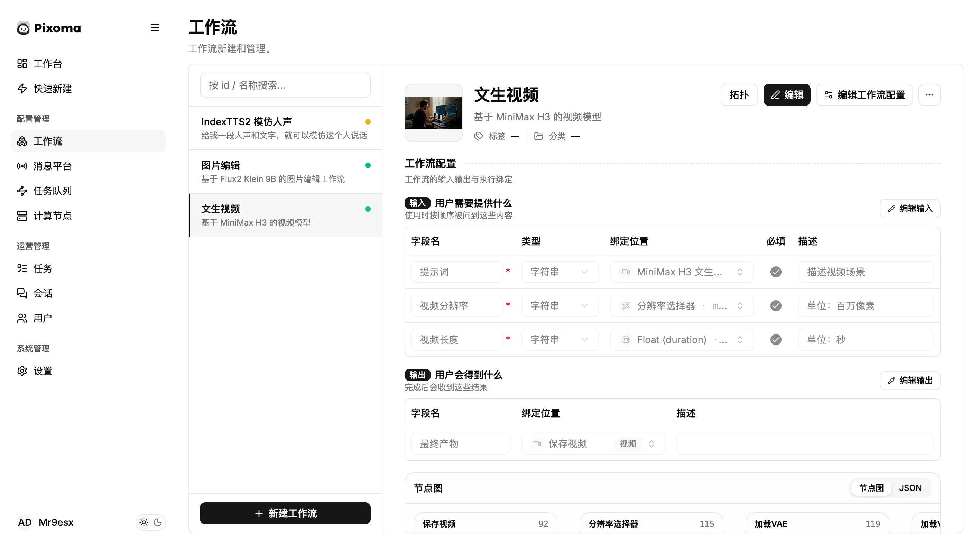Image resolution: width=980 pixels, height=550 pixels.
Task: Open type dropdown for 提示词 field
Action: click(560, 272)
